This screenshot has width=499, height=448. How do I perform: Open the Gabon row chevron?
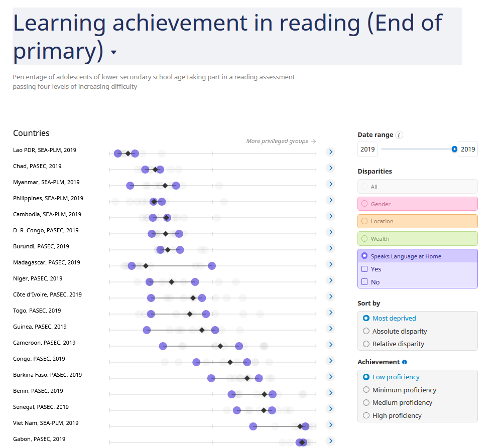coord(330,441)
